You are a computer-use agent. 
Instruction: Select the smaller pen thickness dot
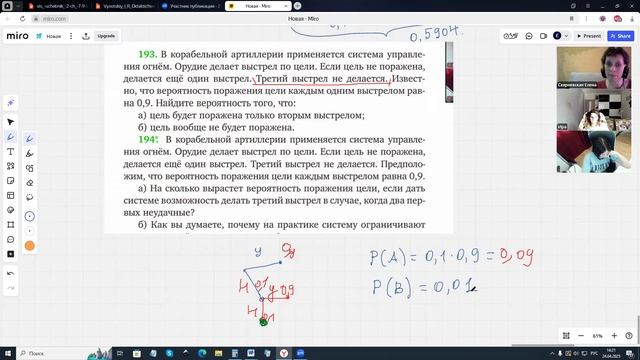(29, 231)
